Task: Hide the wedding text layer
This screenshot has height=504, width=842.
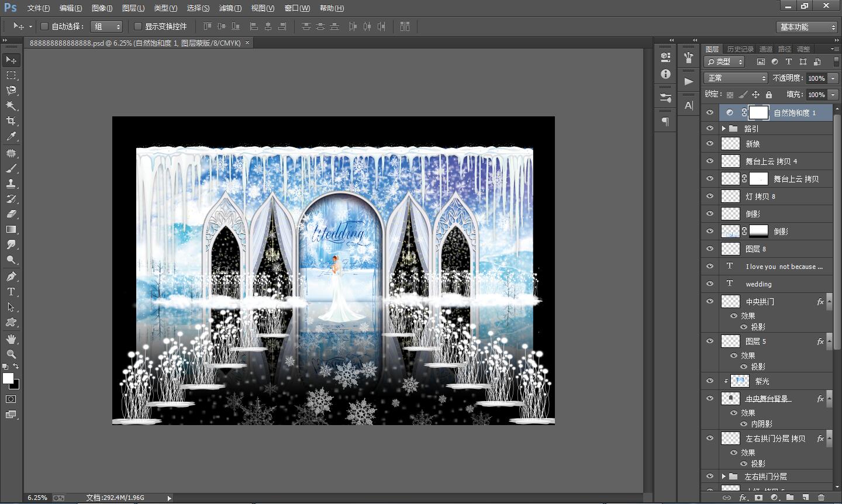Action: 710,284
